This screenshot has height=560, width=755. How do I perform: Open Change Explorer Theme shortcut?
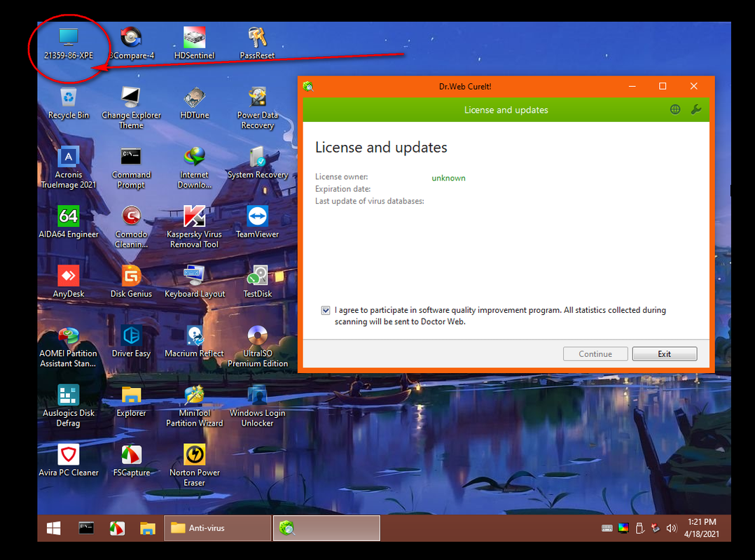click(x=131, y=108)
